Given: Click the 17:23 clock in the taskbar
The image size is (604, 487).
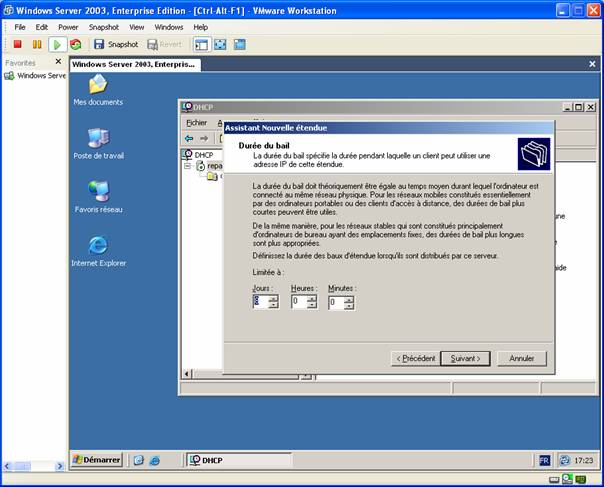Looking at the screenshot, I should 584,460.
